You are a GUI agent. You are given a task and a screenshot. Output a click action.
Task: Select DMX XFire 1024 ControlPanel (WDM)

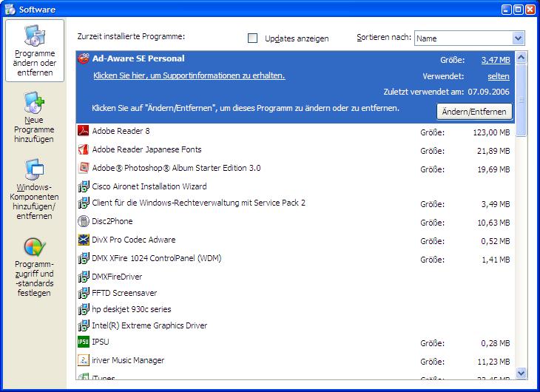pos(157,258)
